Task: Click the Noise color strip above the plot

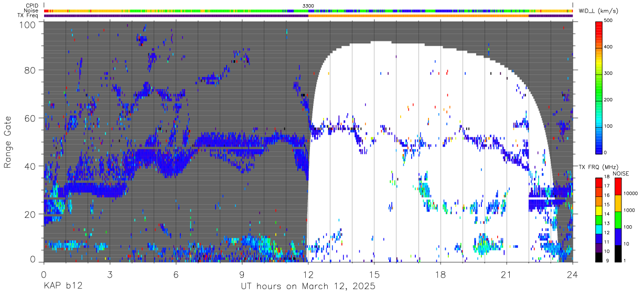Action: [308, 10]
